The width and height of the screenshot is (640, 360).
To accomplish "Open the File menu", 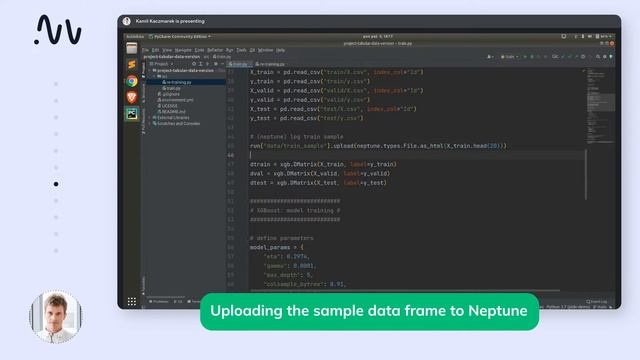I will [x=145, y=50].
